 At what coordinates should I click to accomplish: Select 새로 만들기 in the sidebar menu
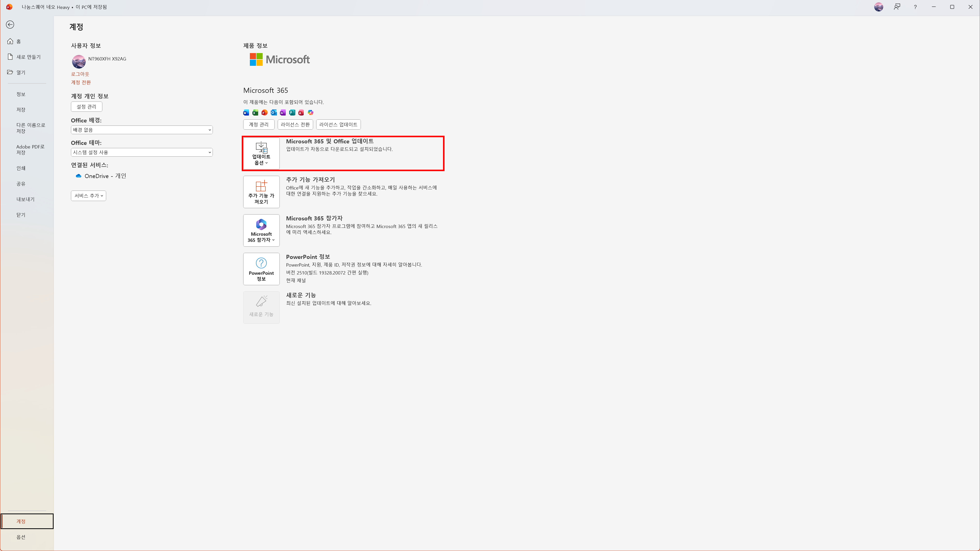click(x=28, y=57)
